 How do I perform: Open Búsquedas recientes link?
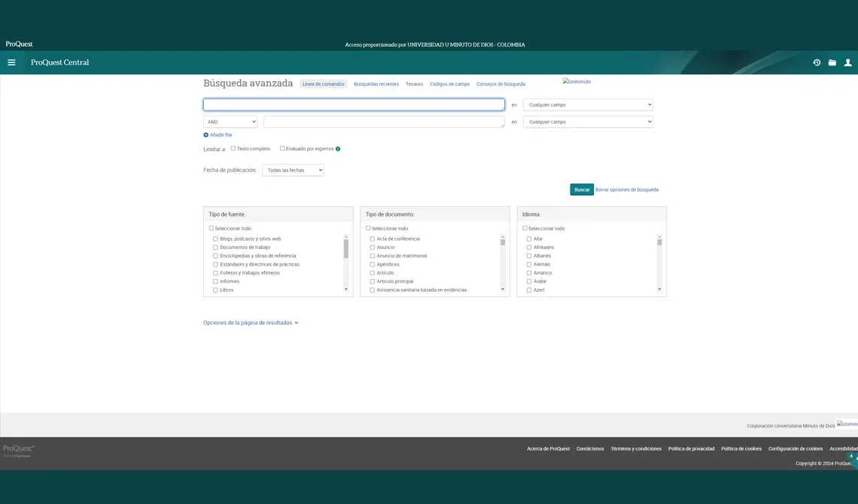click(376, 84)
